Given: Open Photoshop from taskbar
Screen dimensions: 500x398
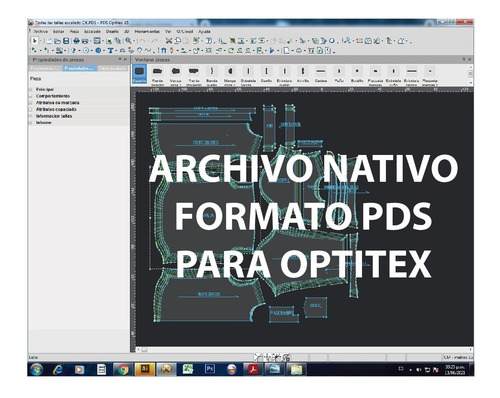Looking at the screenshot, I should click(x=210, y=369).
